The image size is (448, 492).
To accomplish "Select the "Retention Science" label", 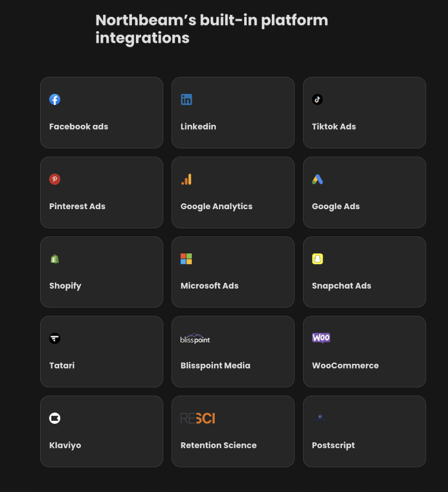I will tap(218, 445).
